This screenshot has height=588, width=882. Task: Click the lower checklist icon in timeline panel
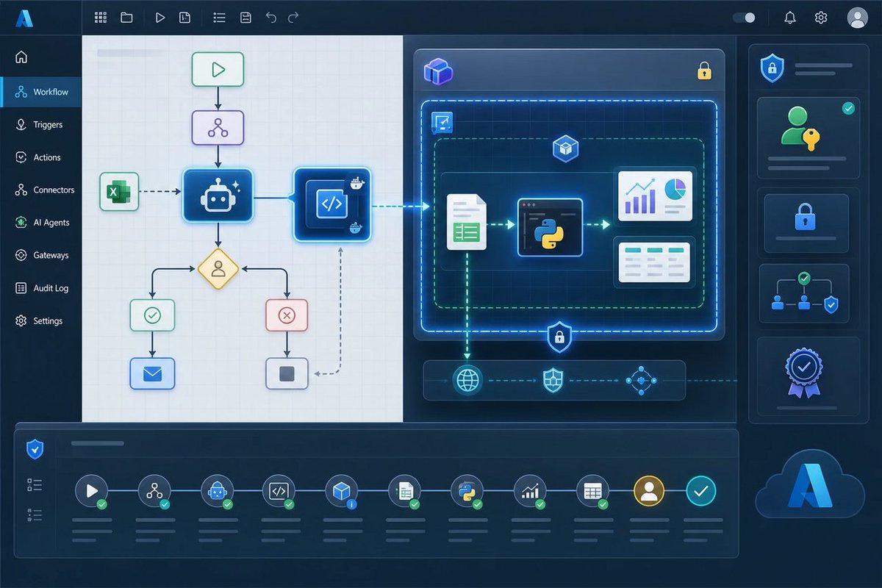click(x=35, y=514)
